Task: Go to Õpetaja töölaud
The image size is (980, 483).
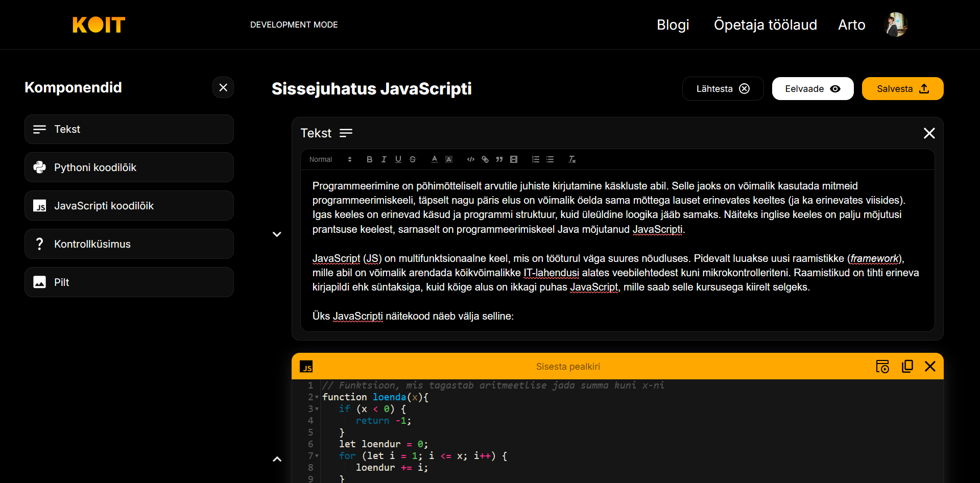Action: (765, 25)
